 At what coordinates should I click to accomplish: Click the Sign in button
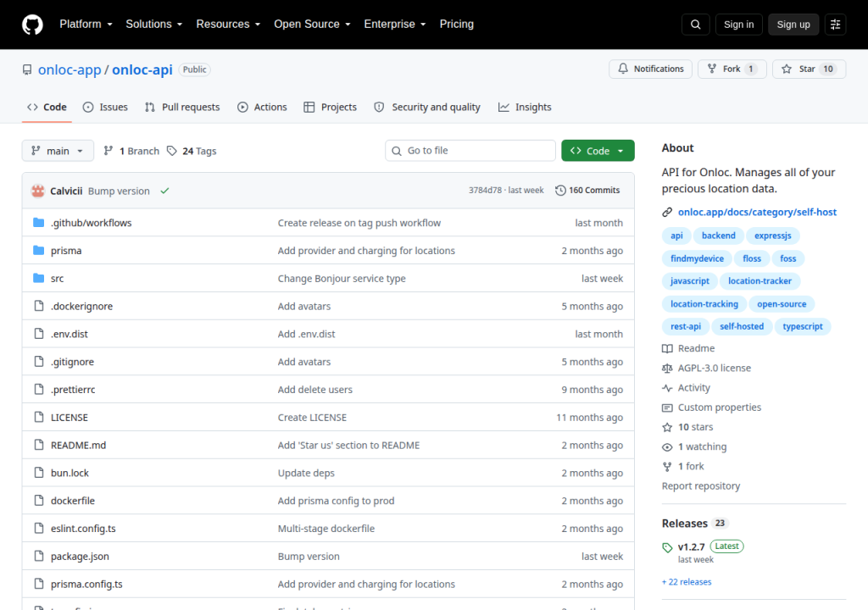tap(738, 25)
